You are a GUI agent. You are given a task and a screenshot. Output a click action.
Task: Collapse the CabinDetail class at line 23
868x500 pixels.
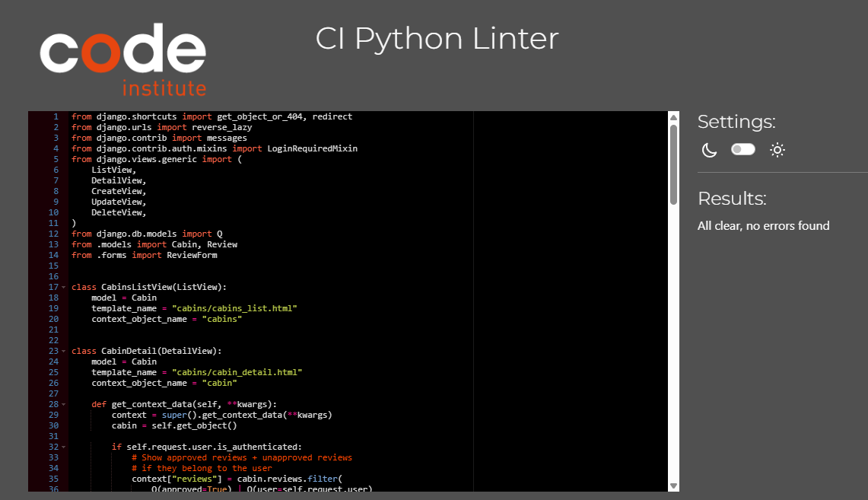click(x=64, y=351)
